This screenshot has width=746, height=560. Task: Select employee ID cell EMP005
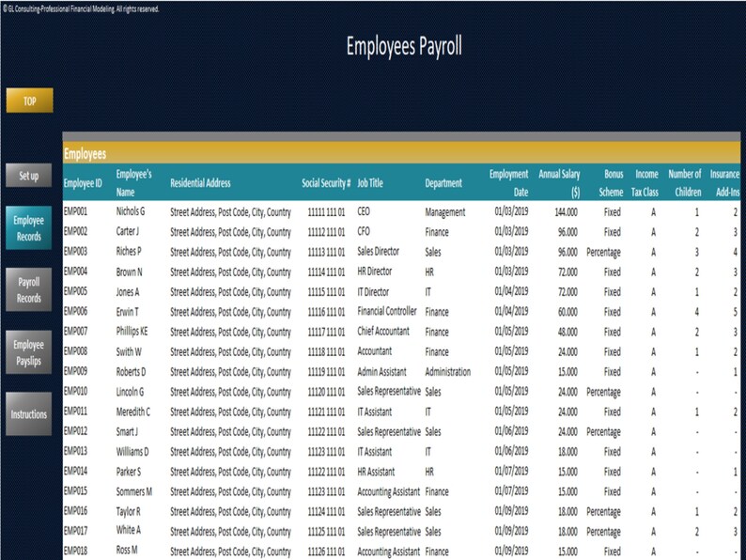[x=76, y=290]
